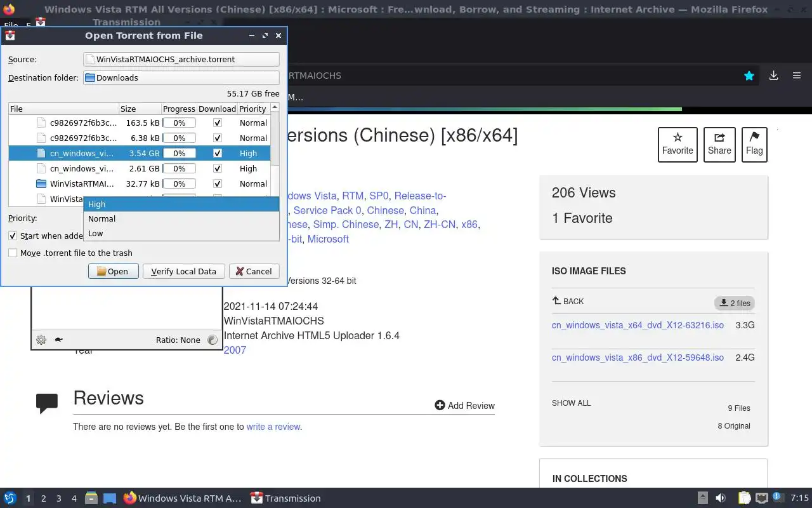Uncheck download for 163.5 kB file
The width and height of the screenshot is (812, 508).
click(x=218, y=123)
